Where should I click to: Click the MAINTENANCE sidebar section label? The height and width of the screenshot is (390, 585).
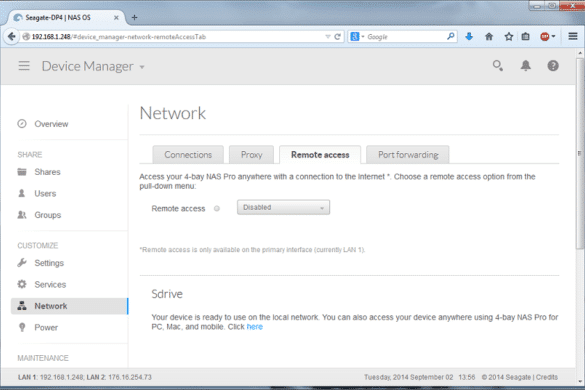43,358
